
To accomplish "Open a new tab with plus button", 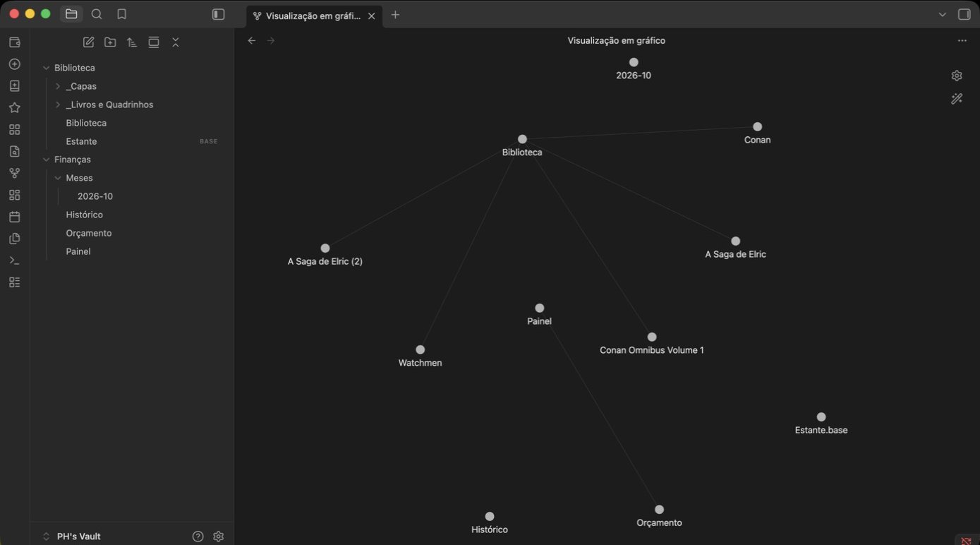I will (x=395, y=15).
